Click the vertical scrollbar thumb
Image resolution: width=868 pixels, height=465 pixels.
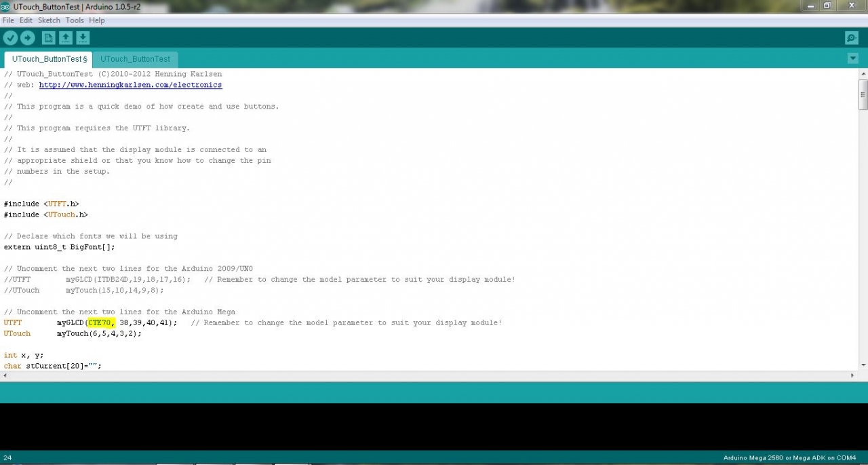point(863,95)
